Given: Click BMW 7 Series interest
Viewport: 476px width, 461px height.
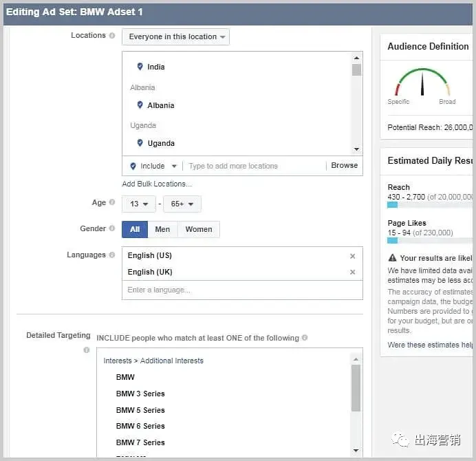Looking at the screenshot, I should tap(140, 442).
